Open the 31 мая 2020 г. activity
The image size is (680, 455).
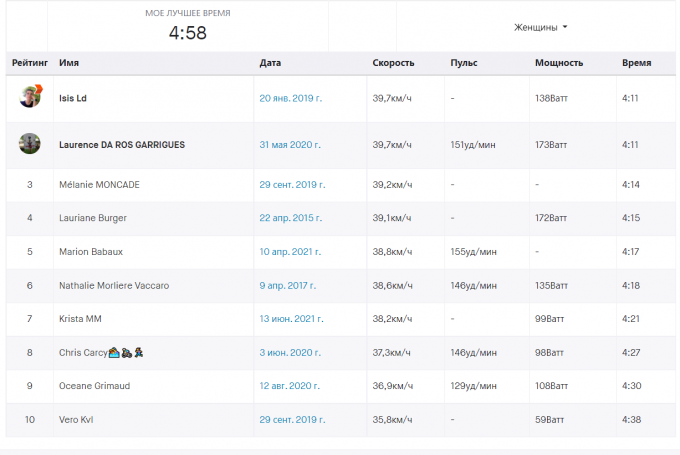pos(290,144)
